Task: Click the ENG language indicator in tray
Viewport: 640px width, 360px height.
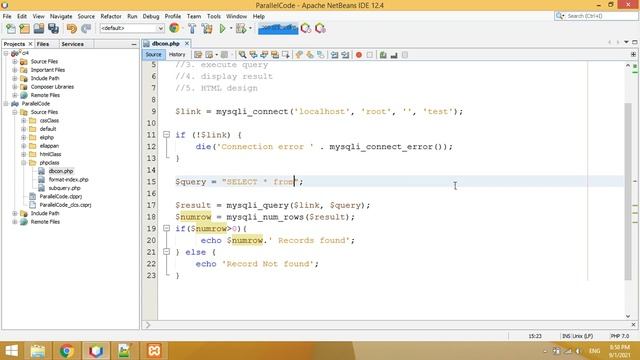Action: pyautogui.click(x=594, y=351)
